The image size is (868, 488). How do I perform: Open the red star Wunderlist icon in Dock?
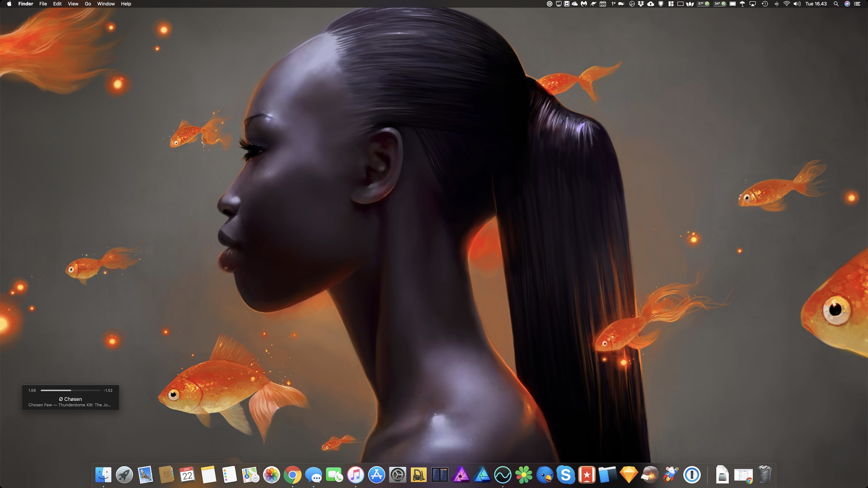coord(587,475)
